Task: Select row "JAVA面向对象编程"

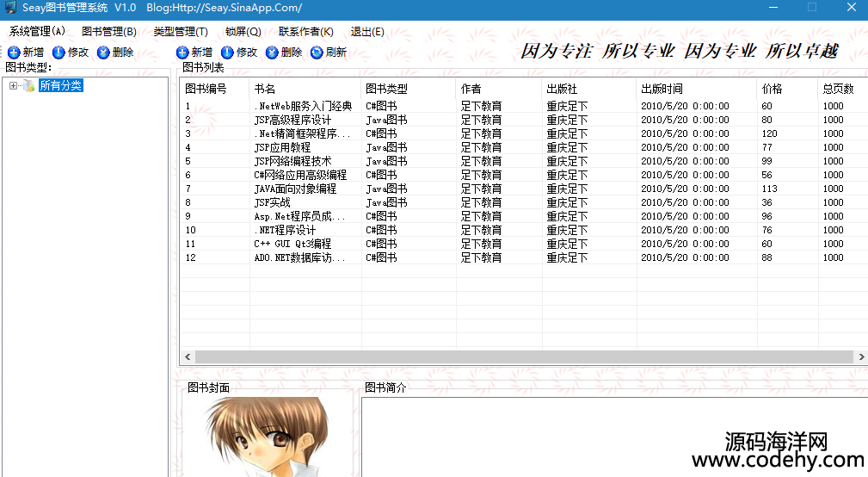Action: point(524,189)
